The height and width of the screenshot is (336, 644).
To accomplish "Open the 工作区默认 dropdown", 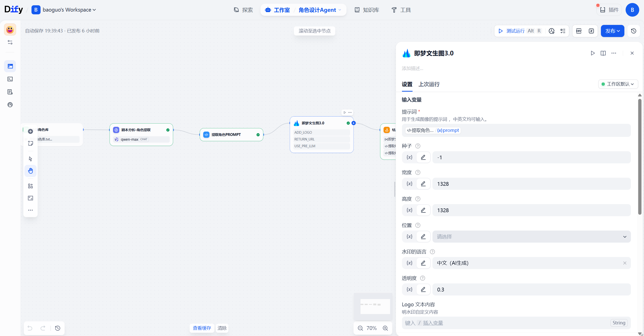I will click(x=618, y=84).
